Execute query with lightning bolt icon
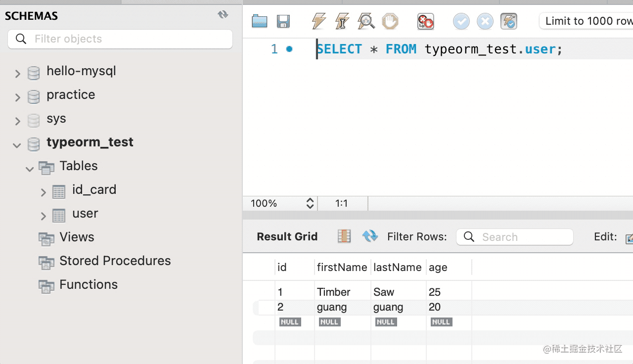Viewport: 633px width, 364px height. (319, 21)
